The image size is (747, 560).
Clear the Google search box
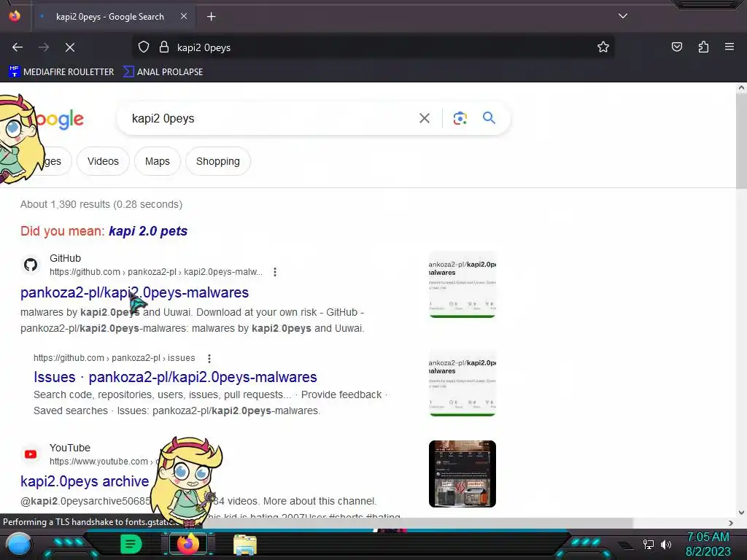click(425, 118)
